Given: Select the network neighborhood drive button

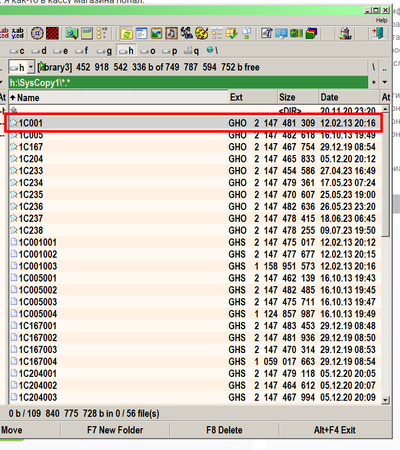Looking at the screenshot, I should 212,51.
